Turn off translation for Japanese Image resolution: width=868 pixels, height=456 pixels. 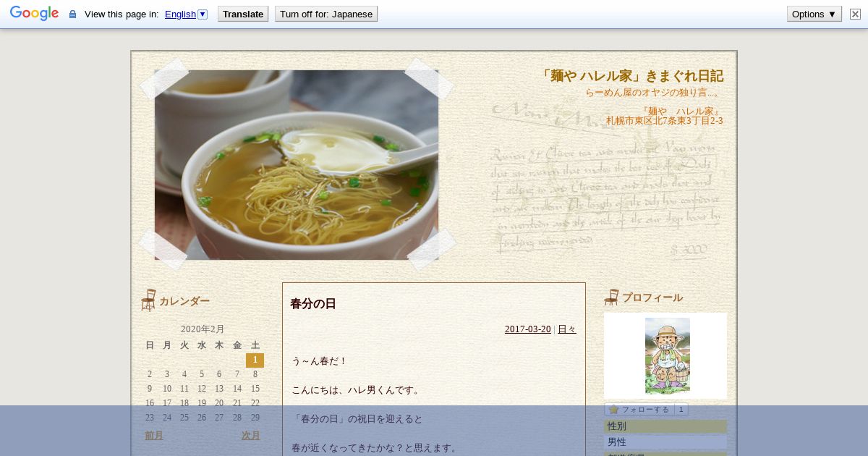(326, 14)
